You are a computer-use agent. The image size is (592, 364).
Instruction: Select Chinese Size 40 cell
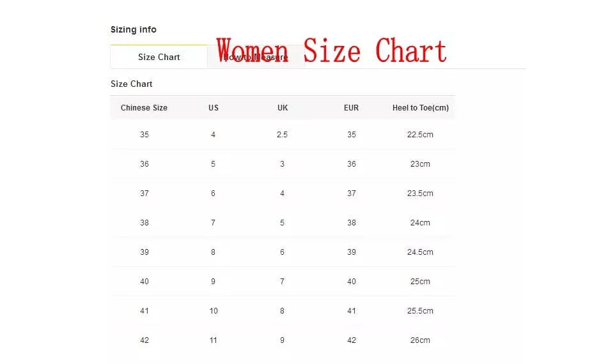[144, 282]
